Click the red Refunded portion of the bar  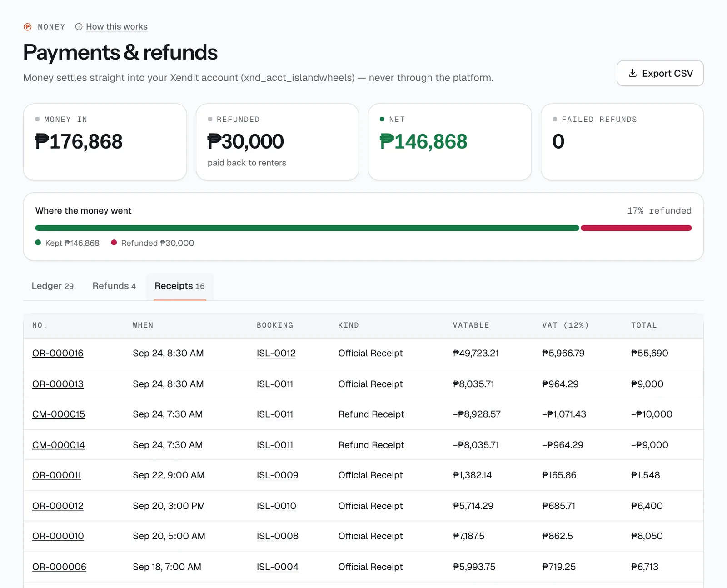[636, 228]
